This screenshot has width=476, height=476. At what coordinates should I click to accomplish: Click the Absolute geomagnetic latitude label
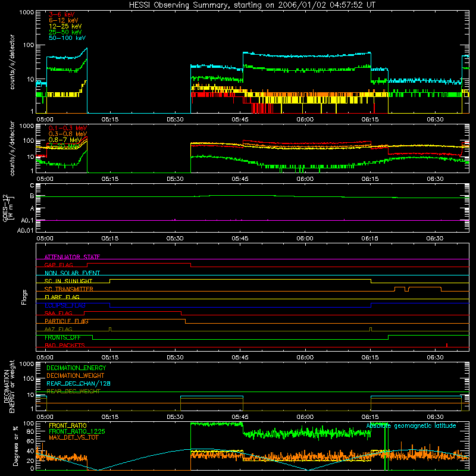[411, 426]
